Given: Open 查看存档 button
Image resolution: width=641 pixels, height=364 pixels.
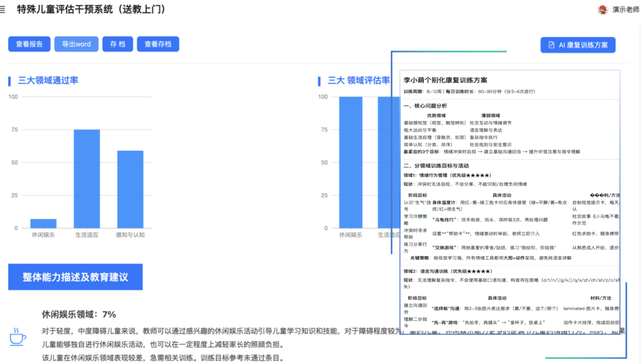Looking at the screenshot, I should pos(158,44).
